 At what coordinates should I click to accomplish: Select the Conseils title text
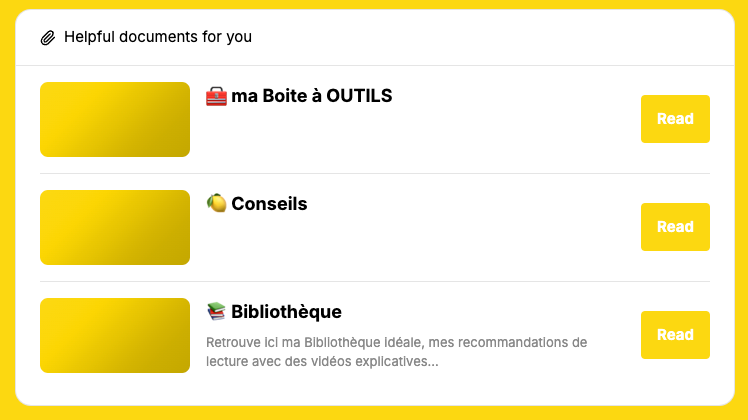[x=269, y=204]
